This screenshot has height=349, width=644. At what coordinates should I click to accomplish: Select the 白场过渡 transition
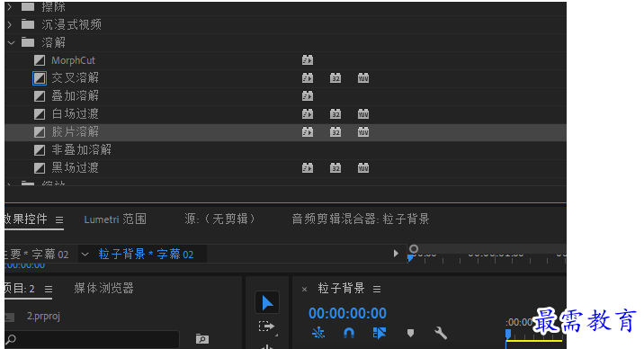pos(76,113)
